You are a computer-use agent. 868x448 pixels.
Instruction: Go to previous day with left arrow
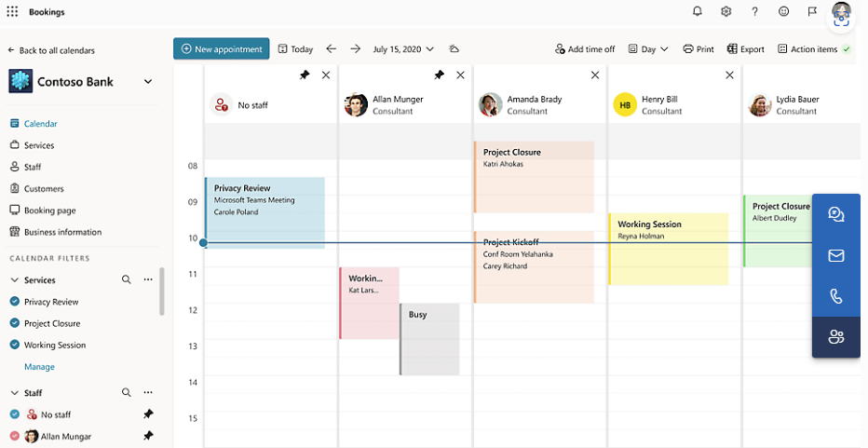332,49
